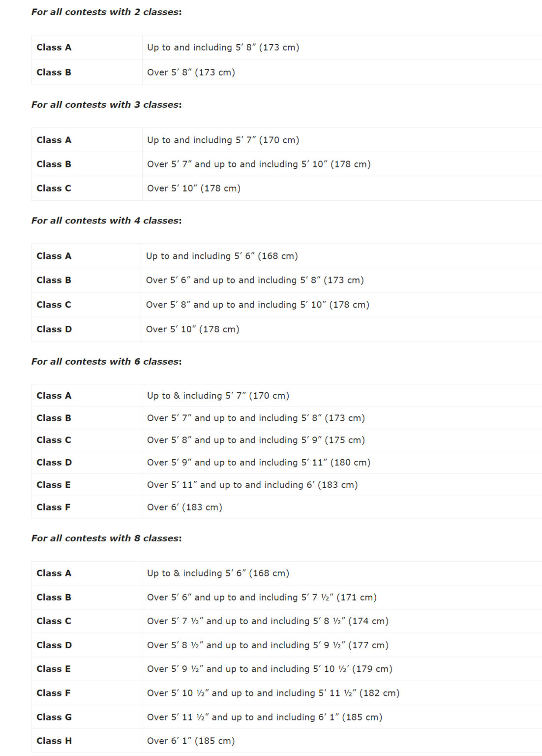Select the "Over 6' (183 cm)" cell

pos(184,507)
